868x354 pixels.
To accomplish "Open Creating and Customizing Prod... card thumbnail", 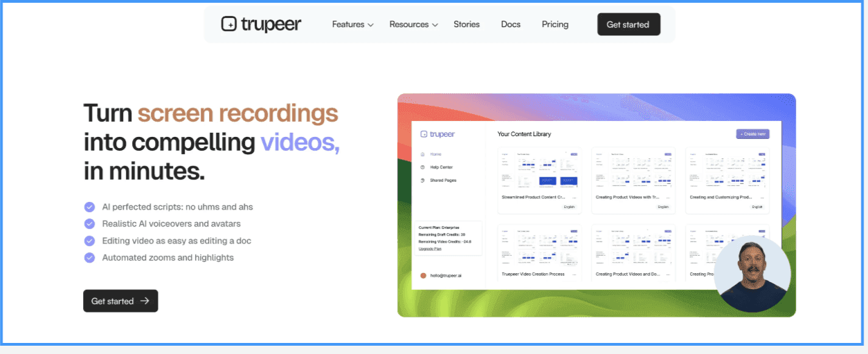I will (x=727, y=169).
